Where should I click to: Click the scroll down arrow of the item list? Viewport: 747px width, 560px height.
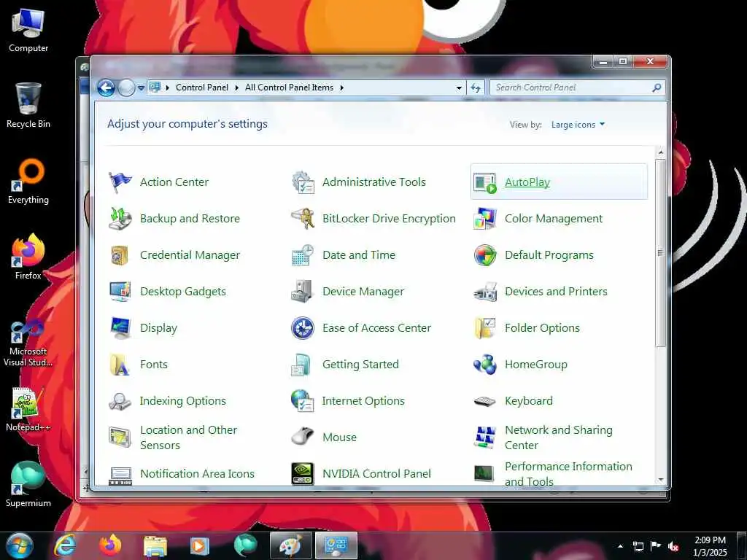pyautogui.click(x=661, y=480)
